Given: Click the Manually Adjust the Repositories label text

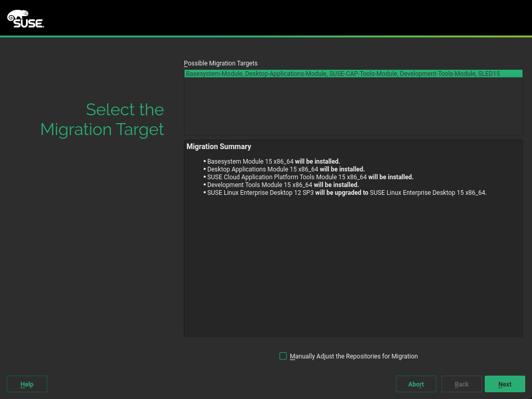Looking at the screenshot, I should pyautogui.click(x=353, y=356).
